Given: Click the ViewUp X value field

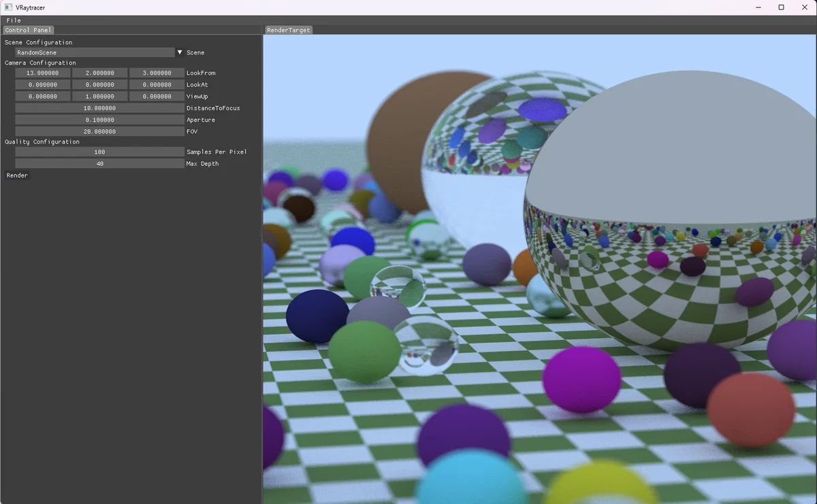Looking at the screenshot, I should 42,97.
